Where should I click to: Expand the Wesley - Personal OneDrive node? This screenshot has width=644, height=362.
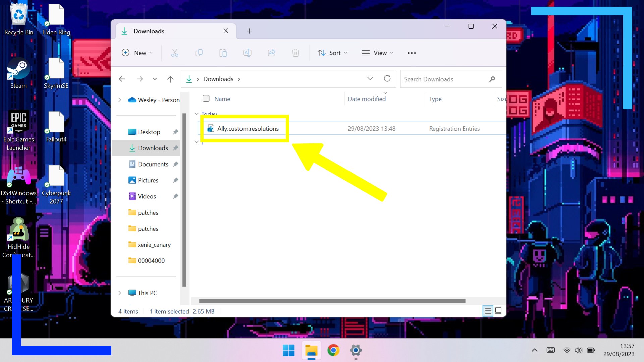click(120, 100)
